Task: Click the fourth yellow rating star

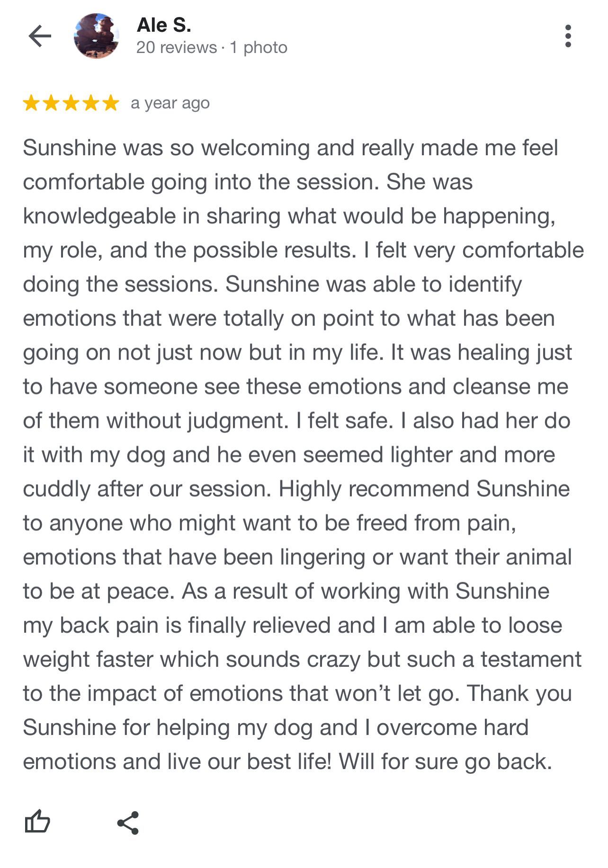Action: pyautogui.click(x=91, y=103)
